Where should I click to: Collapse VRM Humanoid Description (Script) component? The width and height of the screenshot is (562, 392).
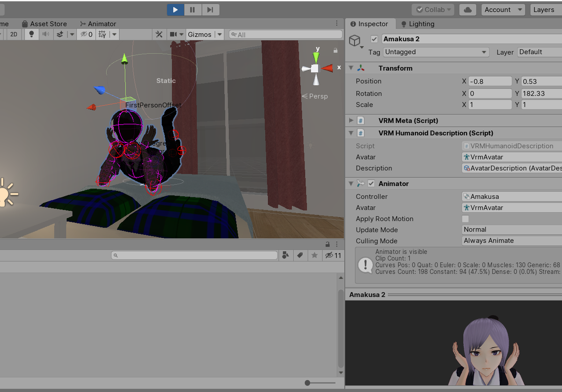351,133
